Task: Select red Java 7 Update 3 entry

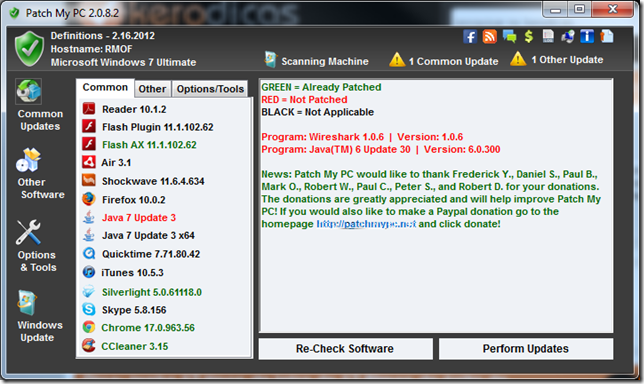Action: 139,218
